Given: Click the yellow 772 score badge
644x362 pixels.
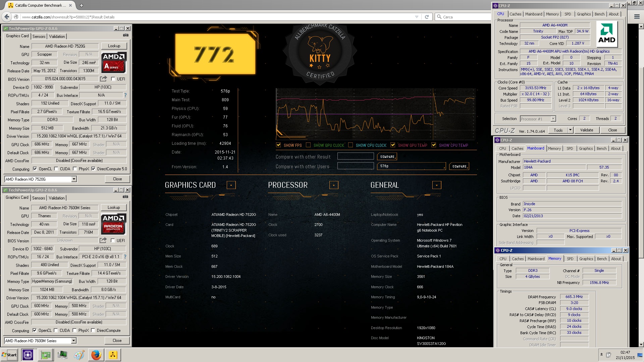Looking at the screenshot, I should pos(215,54).
